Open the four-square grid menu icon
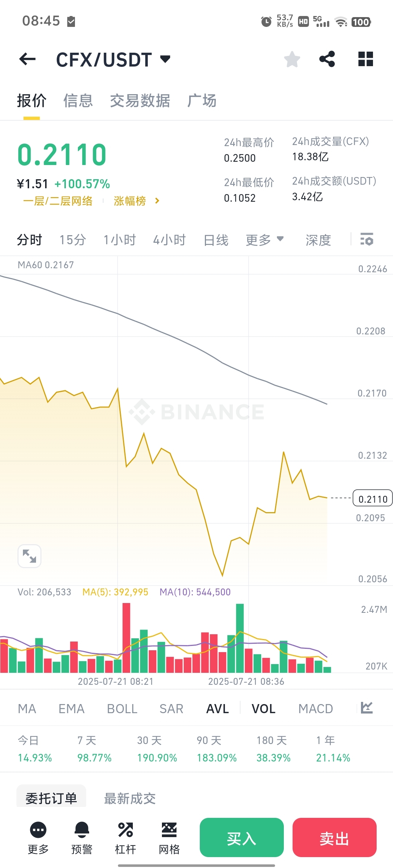393x868 pixels. click(366, 59)
